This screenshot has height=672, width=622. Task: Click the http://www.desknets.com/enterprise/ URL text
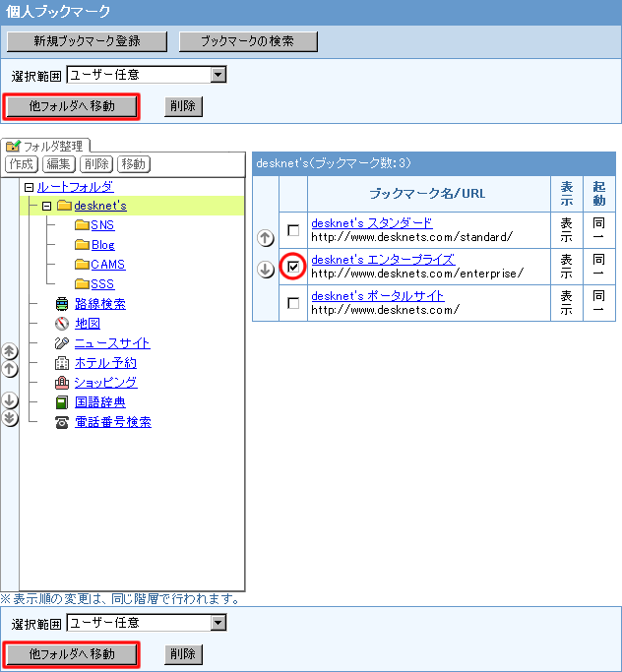point(417,274)
